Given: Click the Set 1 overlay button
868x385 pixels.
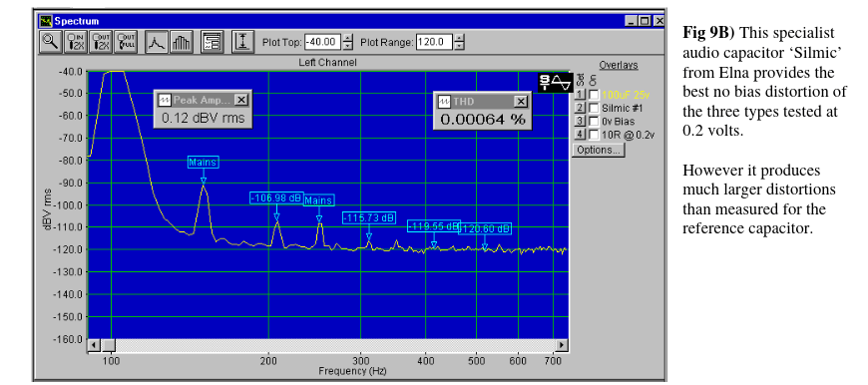Looking at the screenshot, I should click(x=580, y=95).
